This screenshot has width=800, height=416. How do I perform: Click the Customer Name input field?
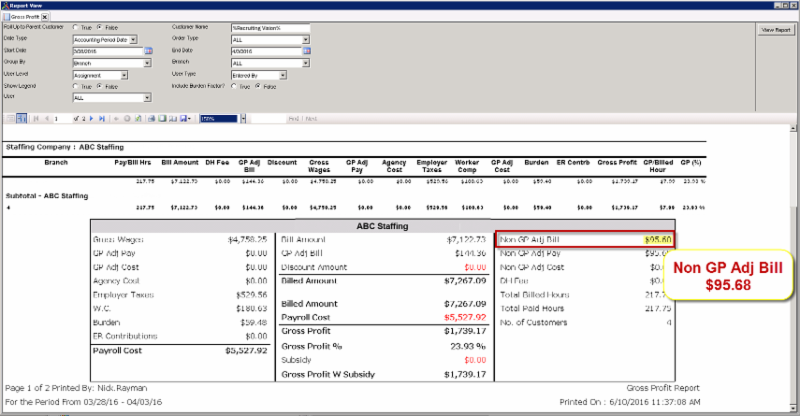270,28
